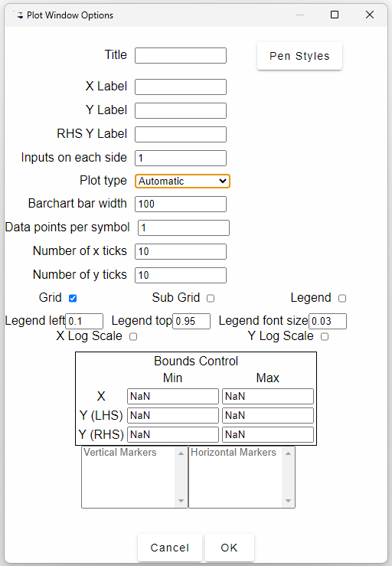Open Pen Styles settings

pyautogui.click(x=299, y=56)
